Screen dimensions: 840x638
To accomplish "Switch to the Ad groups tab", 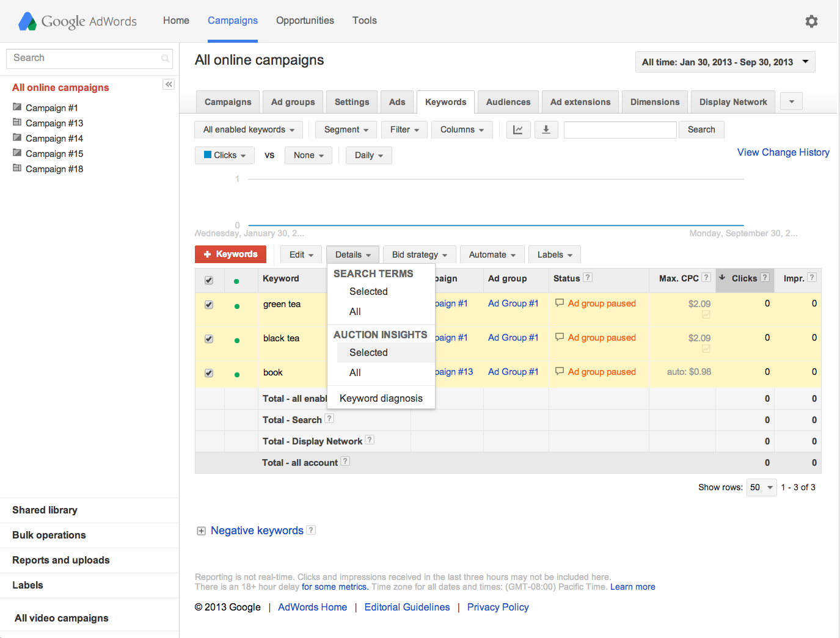I will click(293, 102).
